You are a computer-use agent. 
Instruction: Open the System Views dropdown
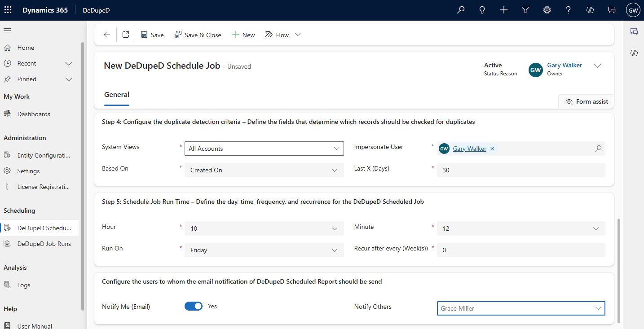(264, 149)
